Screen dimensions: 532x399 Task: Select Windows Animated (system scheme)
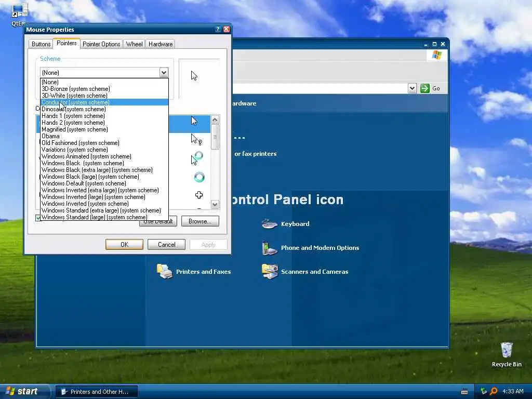pyautogui.click(x=104, y=156)
